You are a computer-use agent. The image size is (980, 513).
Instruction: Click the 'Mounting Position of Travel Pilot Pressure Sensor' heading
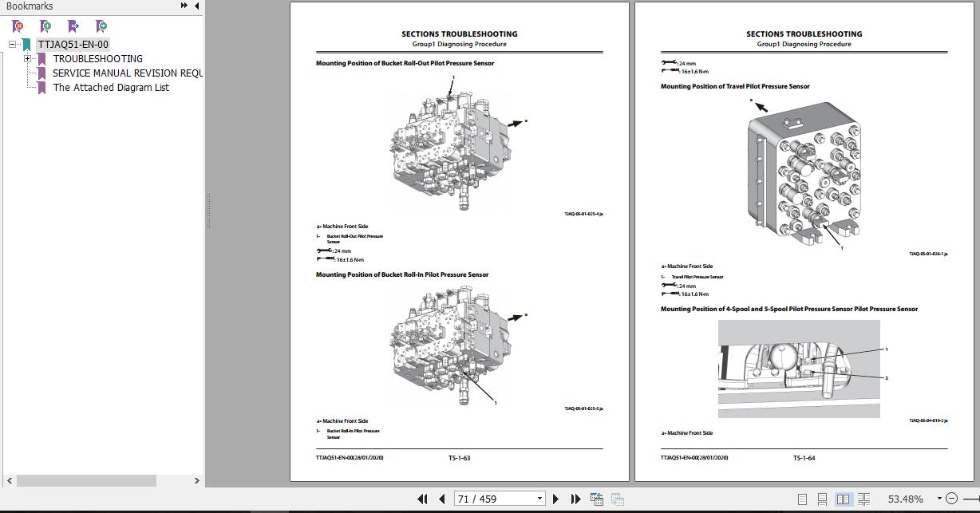point(735,86)
